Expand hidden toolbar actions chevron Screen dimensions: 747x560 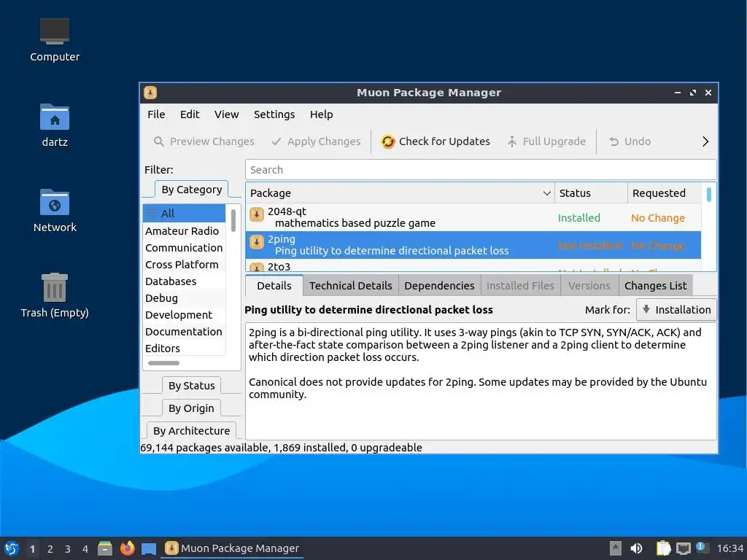705,141
